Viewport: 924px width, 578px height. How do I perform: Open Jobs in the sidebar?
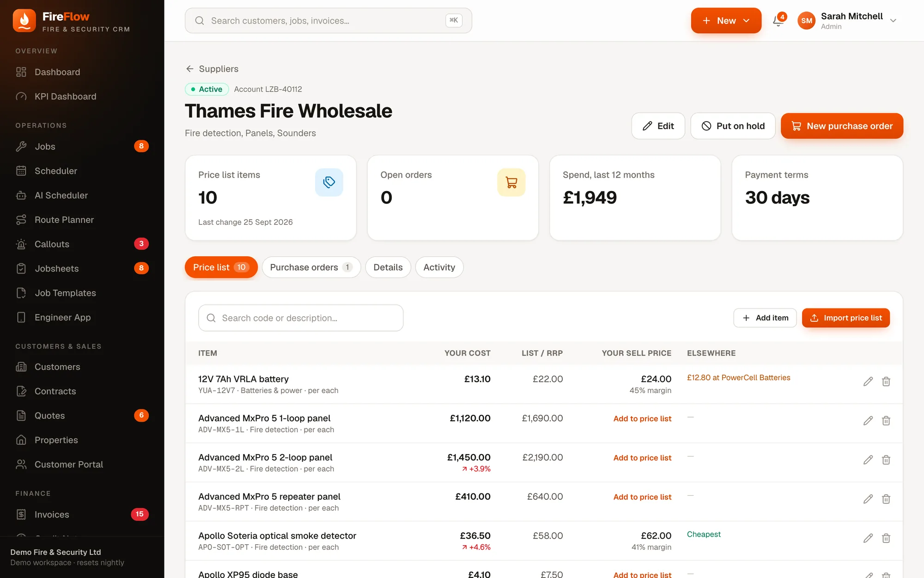click(82, 147)
